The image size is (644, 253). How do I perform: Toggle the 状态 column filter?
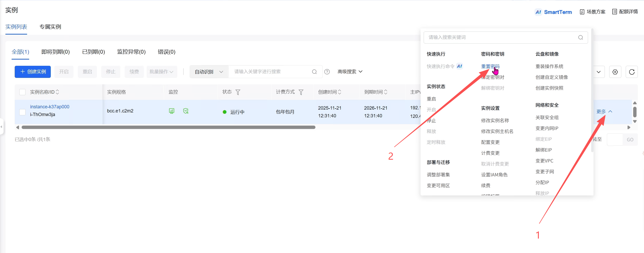[x=238, y=92]
